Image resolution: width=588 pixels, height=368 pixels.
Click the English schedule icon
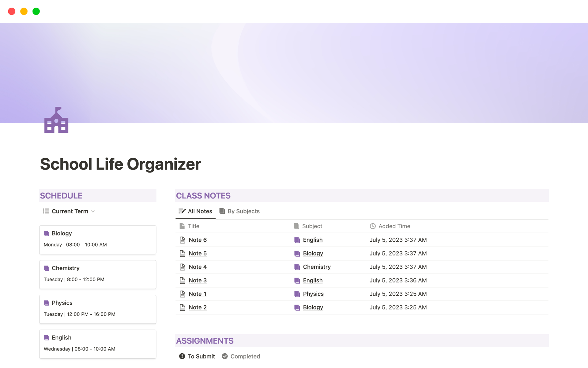47,337
